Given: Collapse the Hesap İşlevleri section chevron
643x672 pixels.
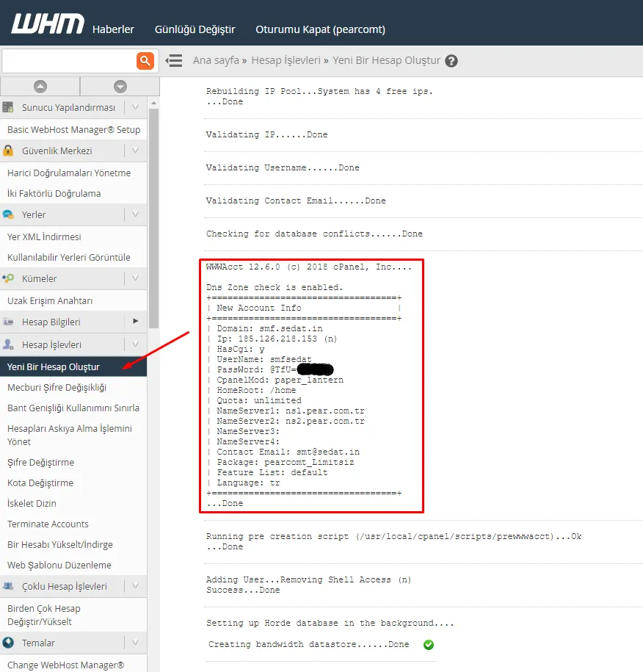Looking at the screenshot, I should click(x=135, y=344).
